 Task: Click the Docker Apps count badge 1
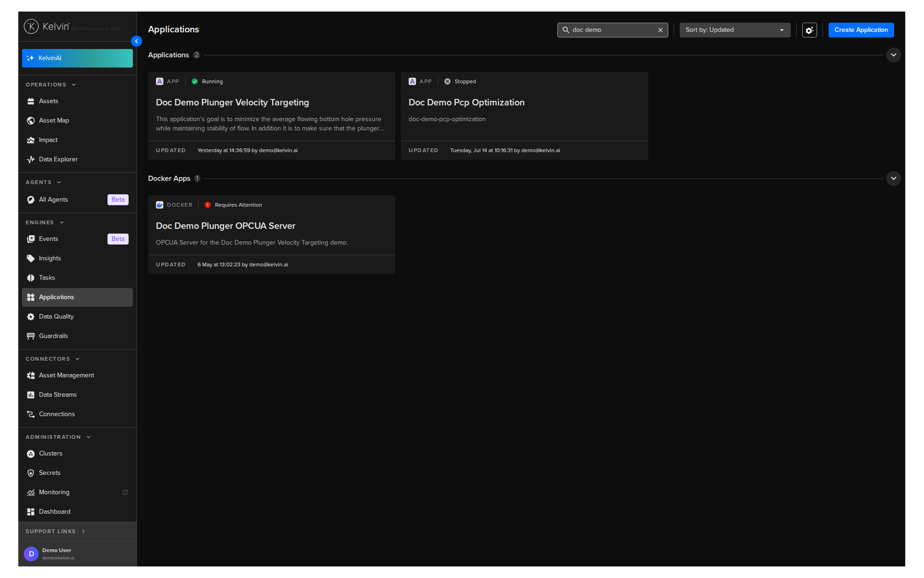pos(197,179)
